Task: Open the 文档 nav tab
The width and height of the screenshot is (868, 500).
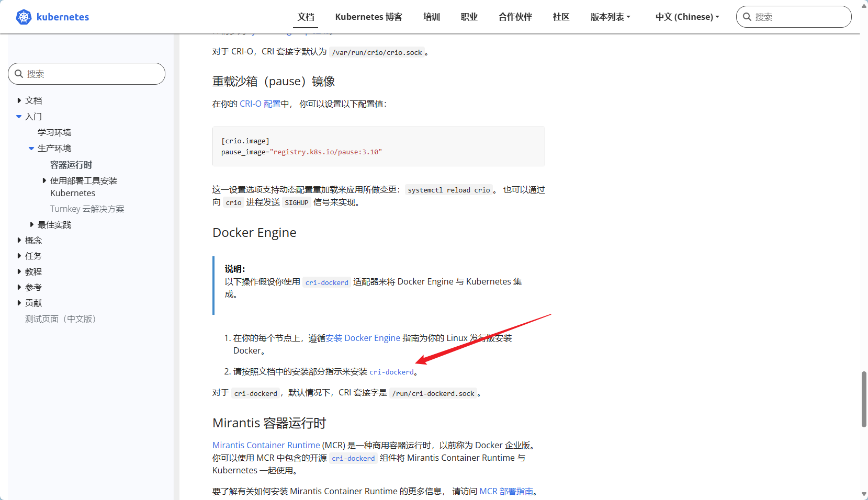Action: click(x=306, y=17)
